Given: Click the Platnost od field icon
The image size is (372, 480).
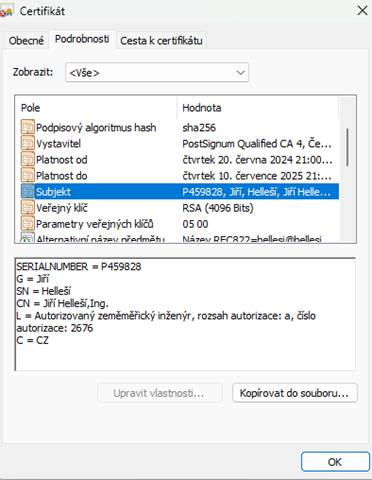Looking at the screenshot, I should click(28, 159).
